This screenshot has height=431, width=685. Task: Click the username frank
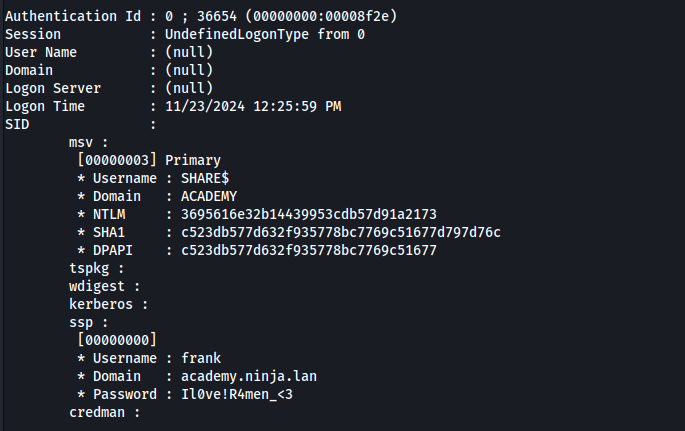pyautogui.click(x=202, y=358)
